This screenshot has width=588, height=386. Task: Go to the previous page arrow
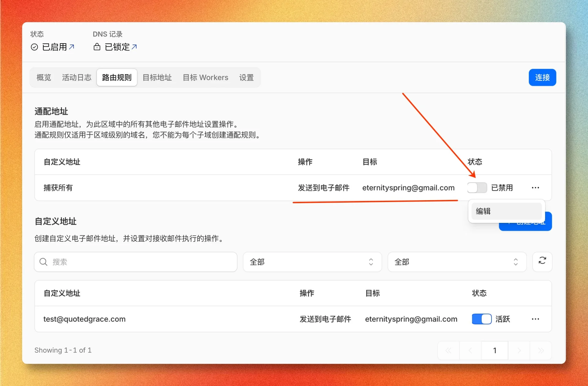click(x=470, y=350)
